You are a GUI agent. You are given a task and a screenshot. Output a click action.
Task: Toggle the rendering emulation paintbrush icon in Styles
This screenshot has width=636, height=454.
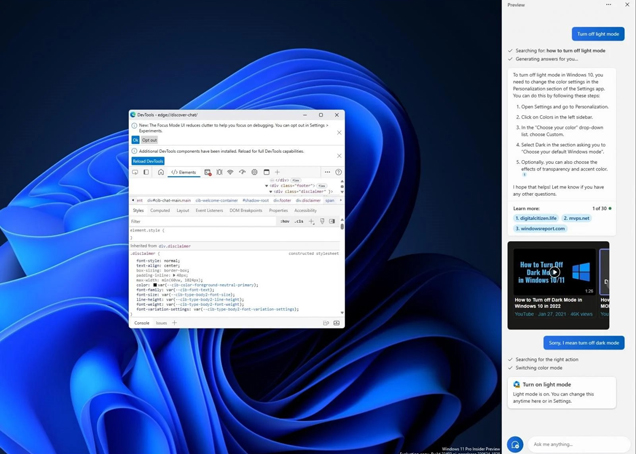[x=322, y=221]
